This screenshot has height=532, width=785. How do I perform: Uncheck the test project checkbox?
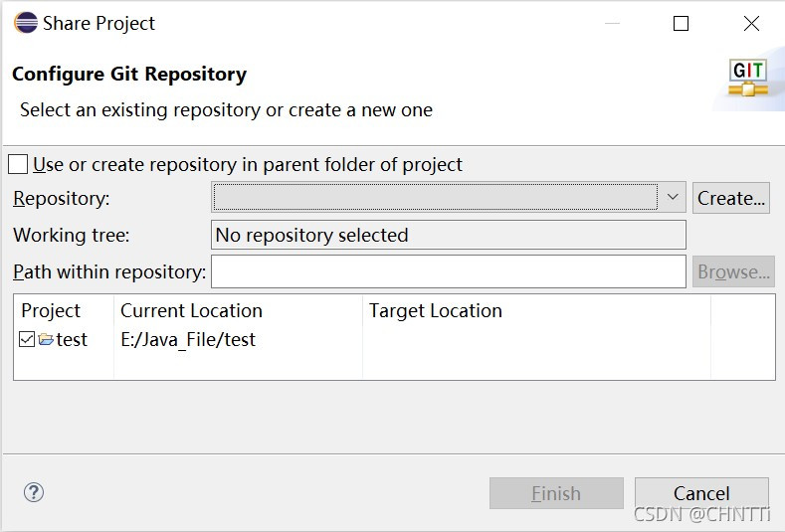(27, 339)
